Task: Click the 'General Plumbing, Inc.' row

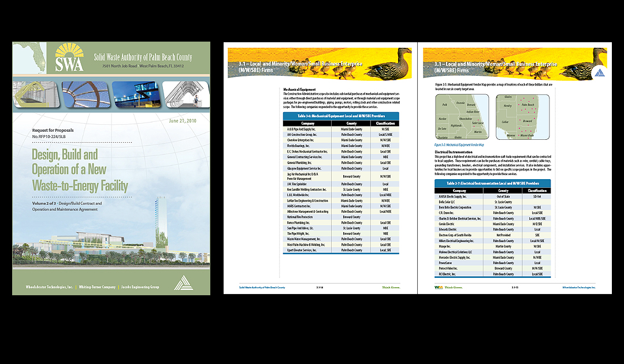Action: [x=341, y=163]
